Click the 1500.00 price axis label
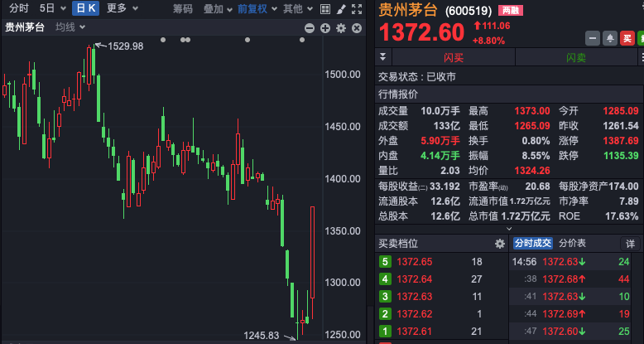The image size is (644, 344). [x=343, y=75]
